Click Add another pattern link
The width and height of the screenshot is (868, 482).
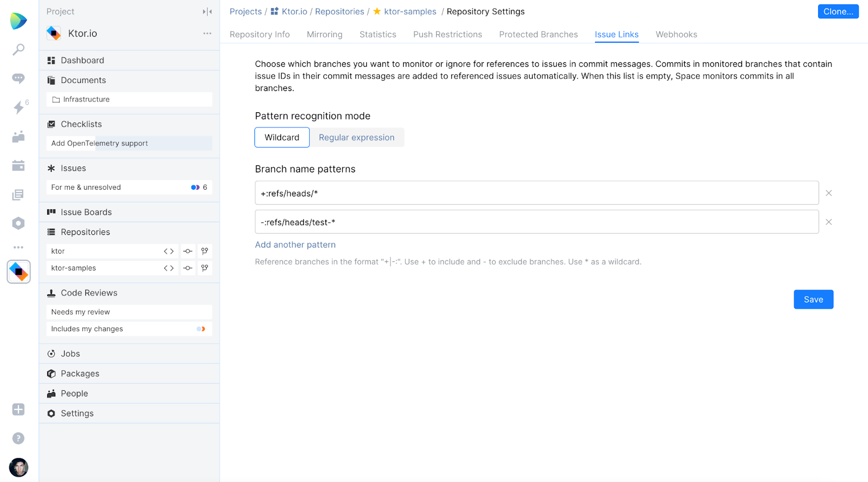click(x=296, y=245)
